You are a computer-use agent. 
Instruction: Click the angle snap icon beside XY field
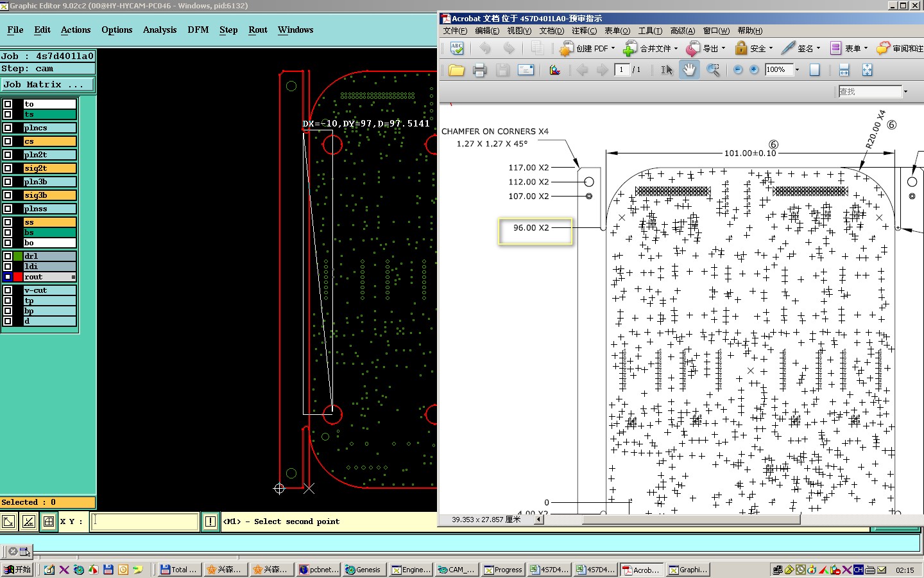pyautogui.click(x=29, y=521)
